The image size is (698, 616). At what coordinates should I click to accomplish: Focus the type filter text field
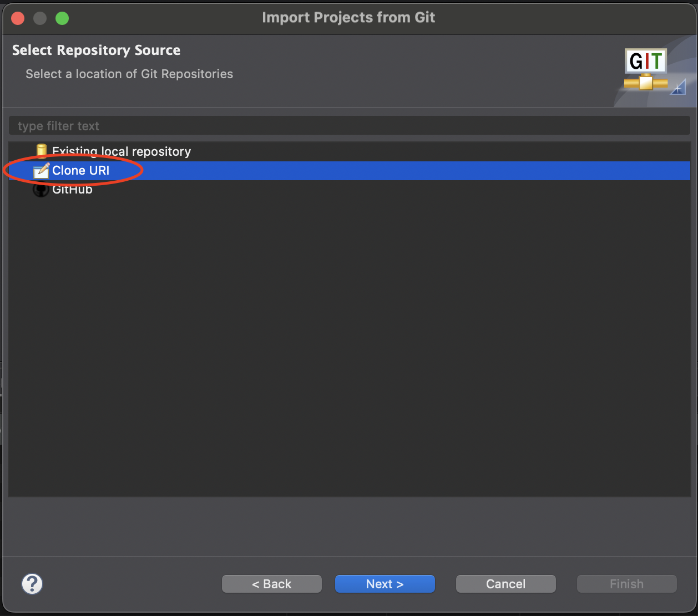point(348,126)
